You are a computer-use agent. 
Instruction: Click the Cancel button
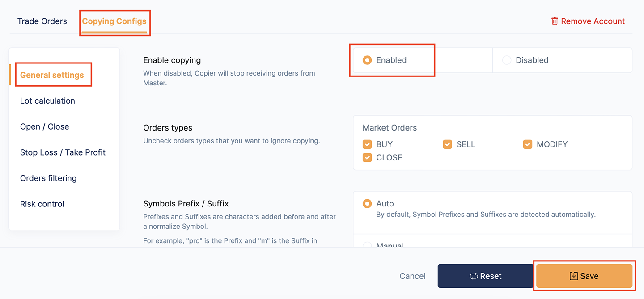(x=412, y=276)
